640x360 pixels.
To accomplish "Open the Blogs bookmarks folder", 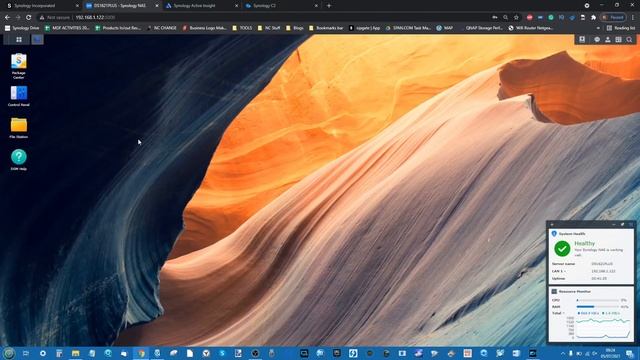I will (x=295, y=28).
